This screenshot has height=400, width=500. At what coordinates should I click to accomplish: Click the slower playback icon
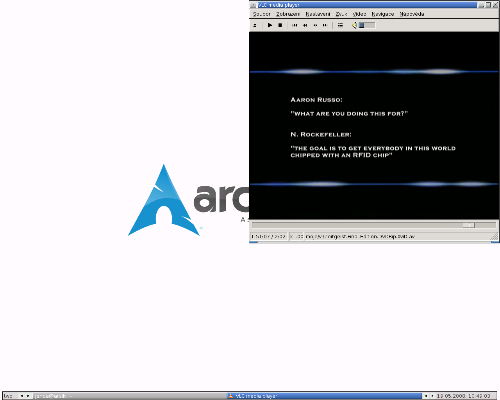tap(305, 25)
